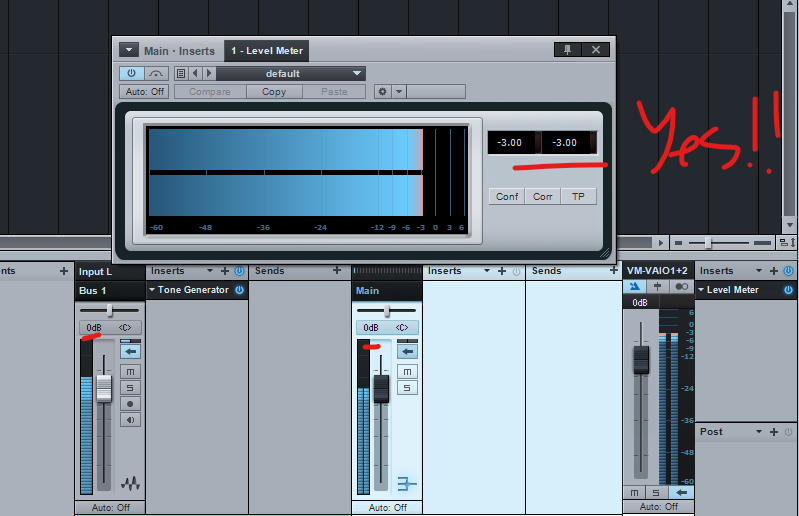Click the arrangement vertical scrollbar down arrow
799x516 pixels.
click(x=790, y=225)
